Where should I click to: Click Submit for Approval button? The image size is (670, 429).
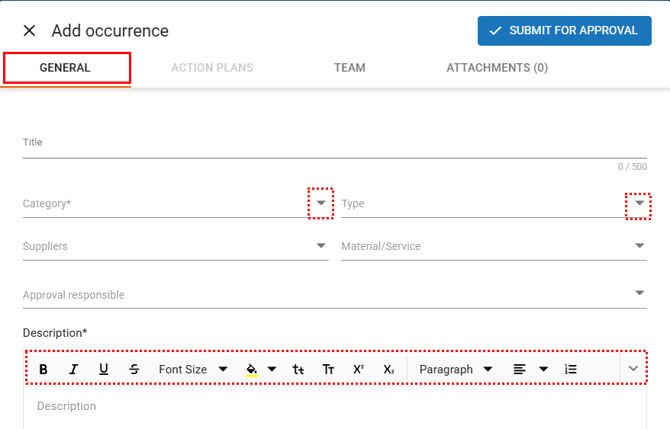pyautogui.click(x=564, y=31)
